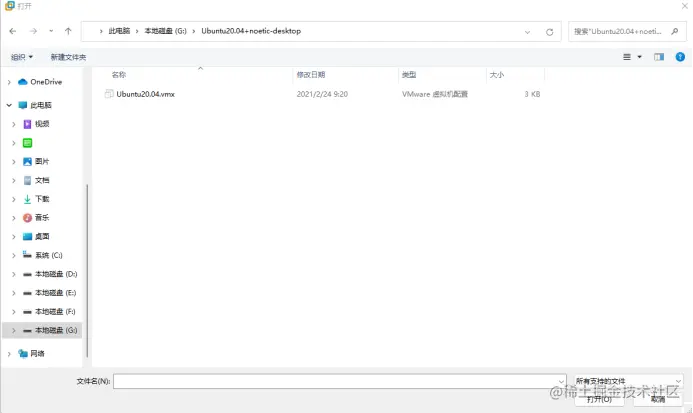Go back with the left arrow
Image resolution: width=693 pixels, height=413 pixels.
pyautogui.click(x=13, y=31)
